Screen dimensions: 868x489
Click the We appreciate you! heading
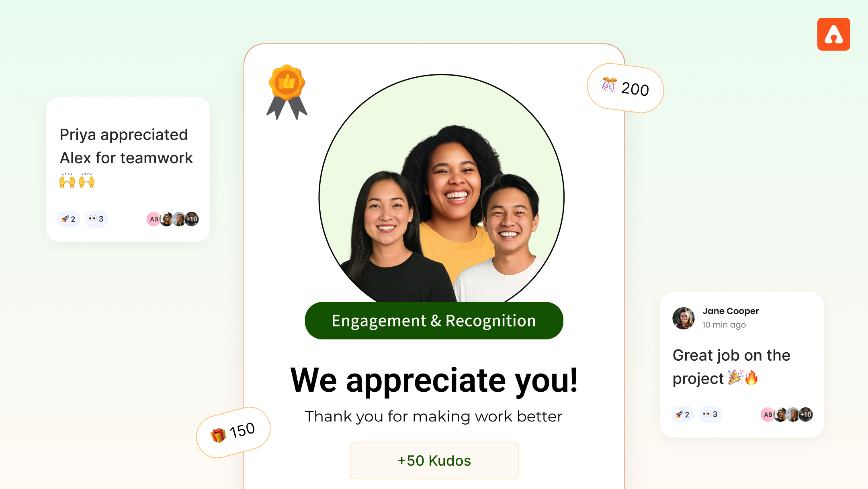(434, 380)
